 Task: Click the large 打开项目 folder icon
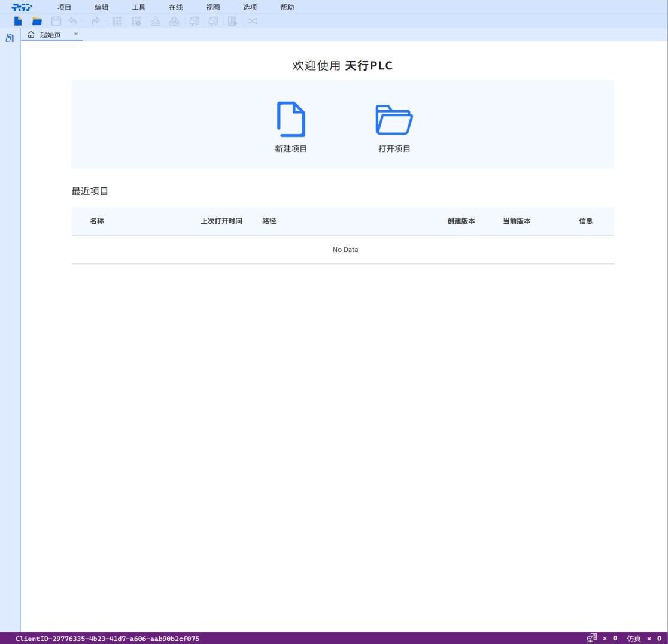point(394,120)
